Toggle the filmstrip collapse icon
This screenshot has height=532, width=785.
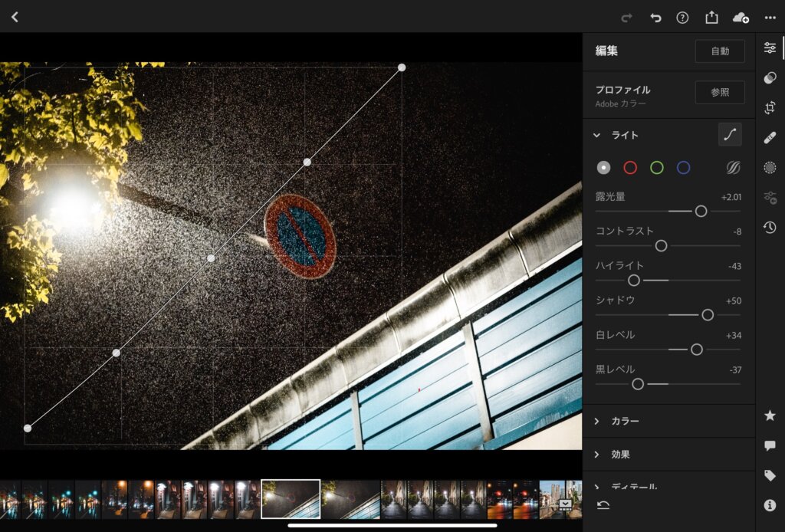pyautogui.click(x=566, y=504)
